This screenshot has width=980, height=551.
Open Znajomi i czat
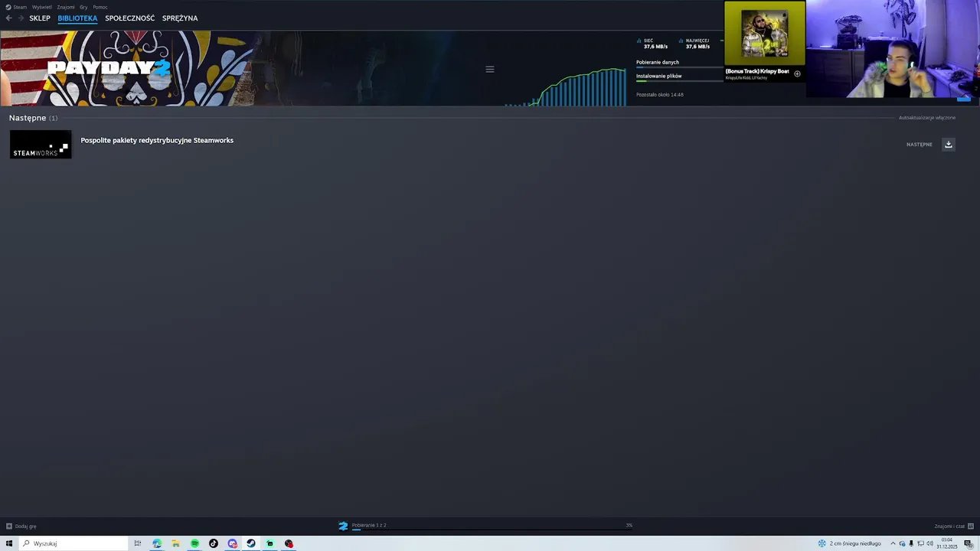click(x=949, y=527)
